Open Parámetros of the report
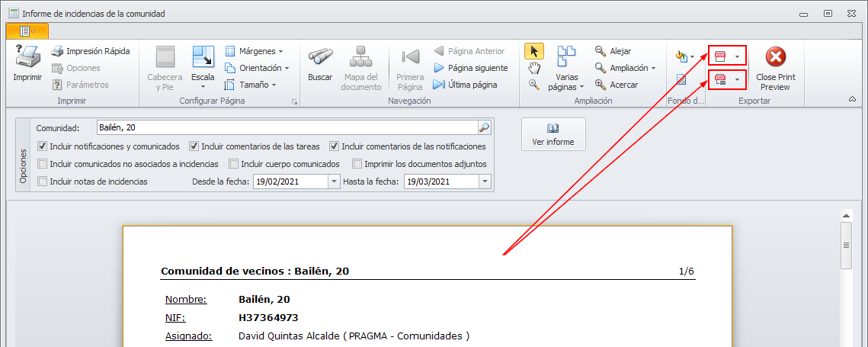The width and height of the screenshot is (868, 347). (80, 84)
